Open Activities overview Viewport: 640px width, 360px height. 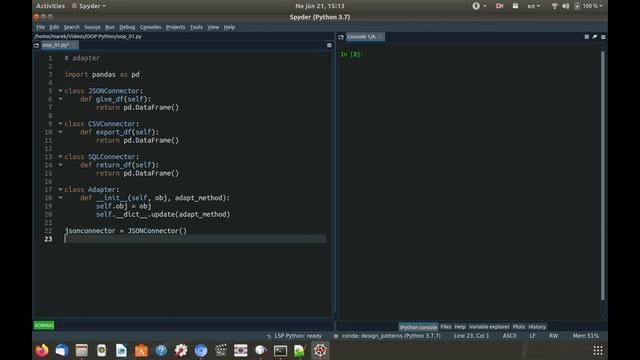(50, 6)
